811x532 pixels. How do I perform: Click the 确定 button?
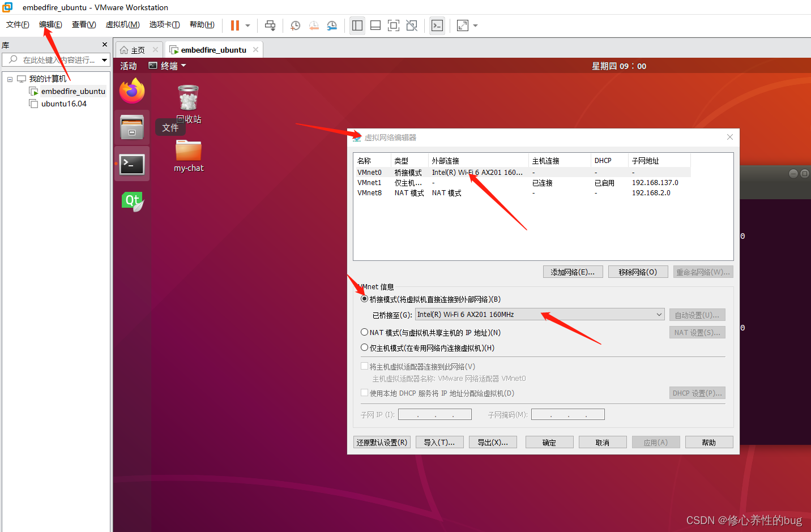tap(549, 442)
